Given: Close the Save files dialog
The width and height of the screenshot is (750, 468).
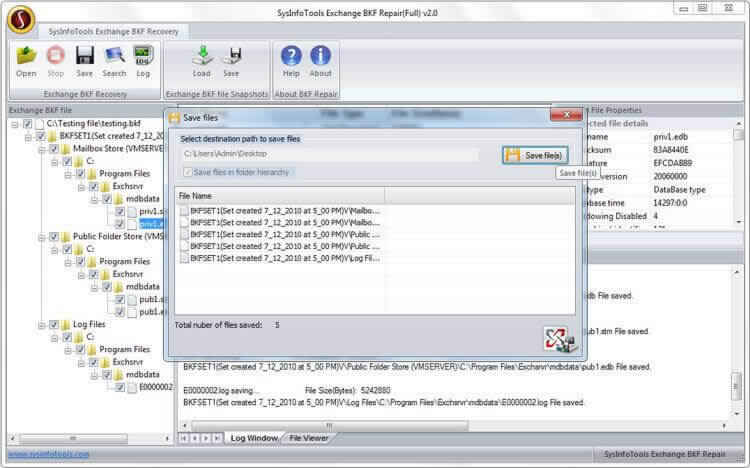Looking at the screenshot, I should click(x=566, y=115).
